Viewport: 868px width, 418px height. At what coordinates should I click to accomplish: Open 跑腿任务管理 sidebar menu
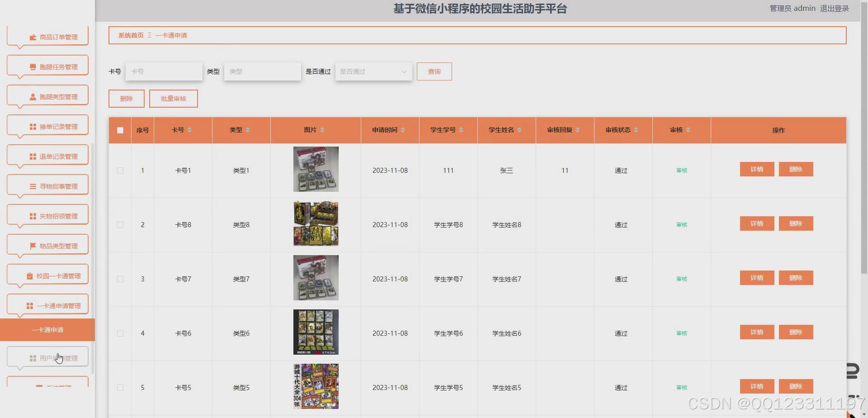47,66
